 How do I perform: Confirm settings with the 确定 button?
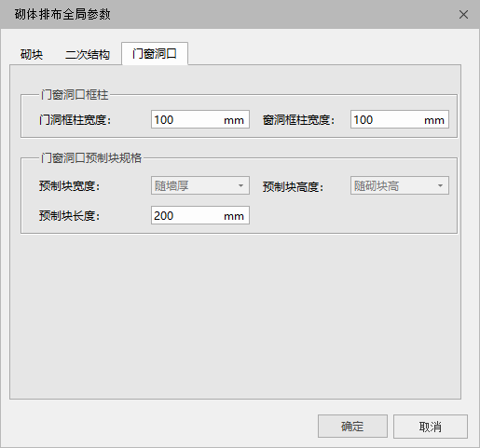pos(352,427)
